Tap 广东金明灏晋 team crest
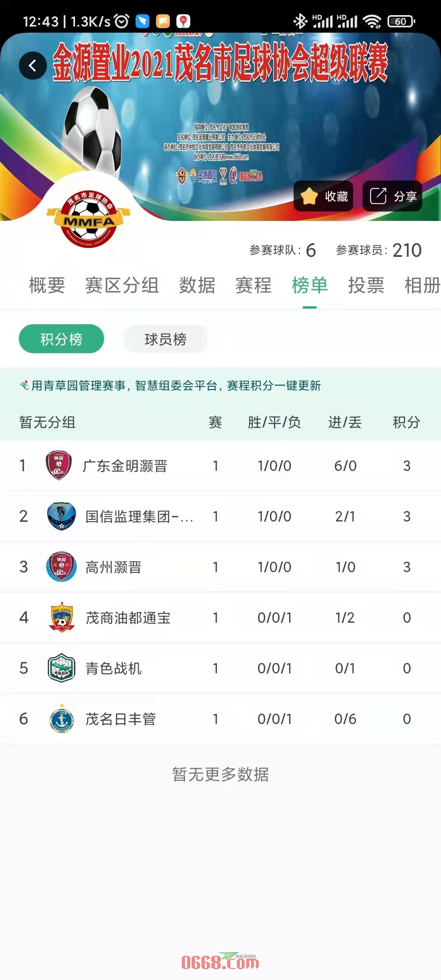This screenshot has width=441, height=980. [59, 465]
